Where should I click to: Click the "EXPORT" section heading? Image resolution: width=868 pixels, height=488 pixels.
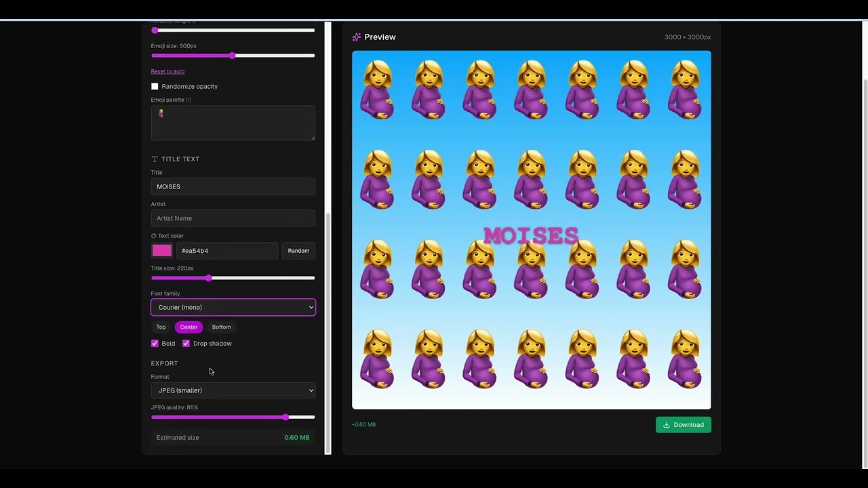tap(165, 364)
